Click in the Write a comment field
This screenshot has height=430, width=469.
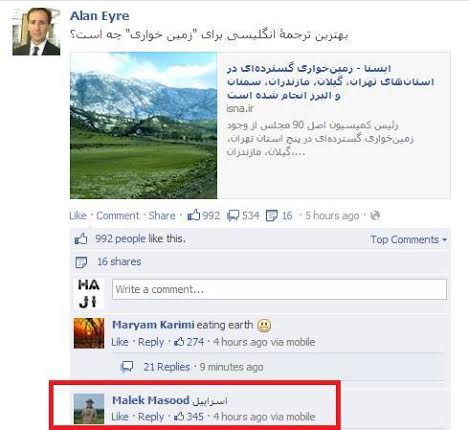pos(279,289)
